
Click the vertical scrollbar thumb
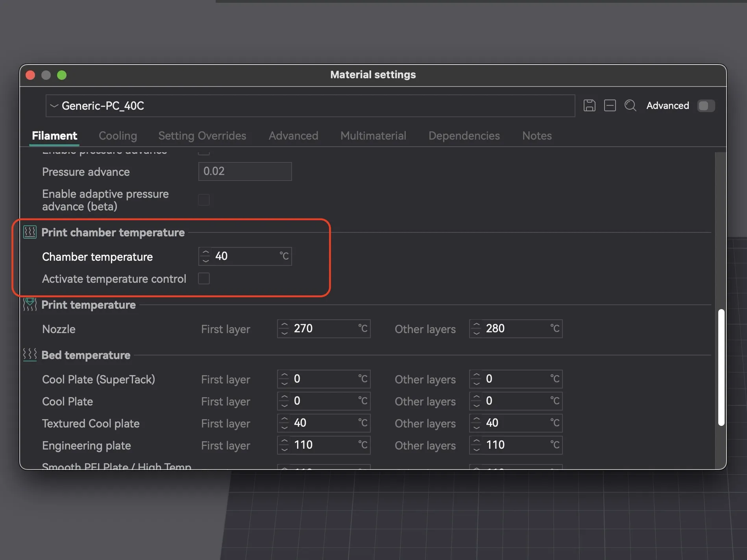[x=721, y=367]
